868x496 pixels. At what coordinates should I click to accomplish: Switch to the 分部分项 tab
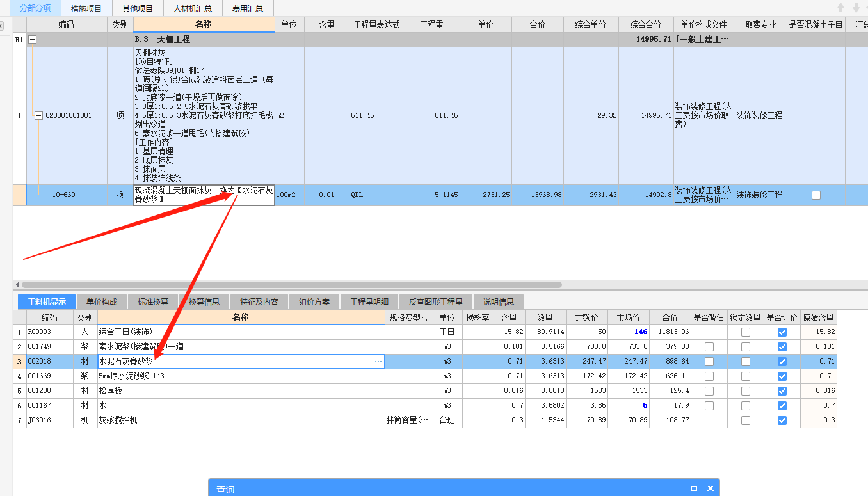point(36,8)
